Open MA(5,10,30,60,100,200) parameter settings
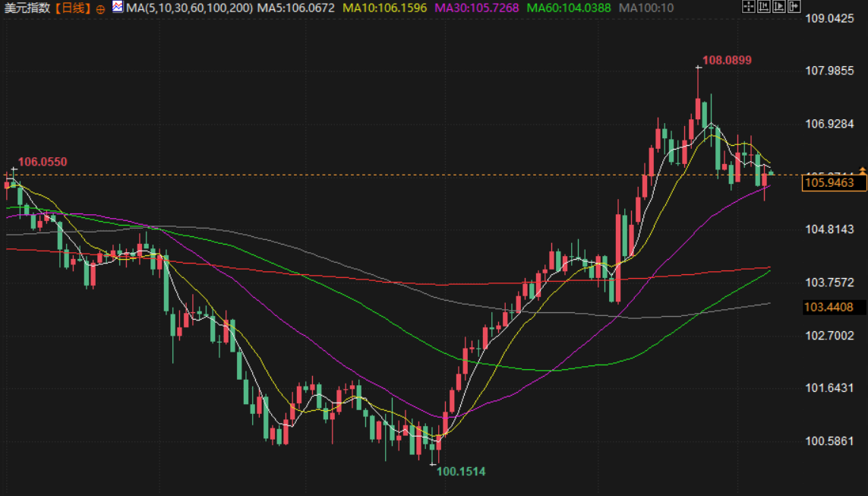The width and height of the screenshot is (868, 496). click(189, 8)
